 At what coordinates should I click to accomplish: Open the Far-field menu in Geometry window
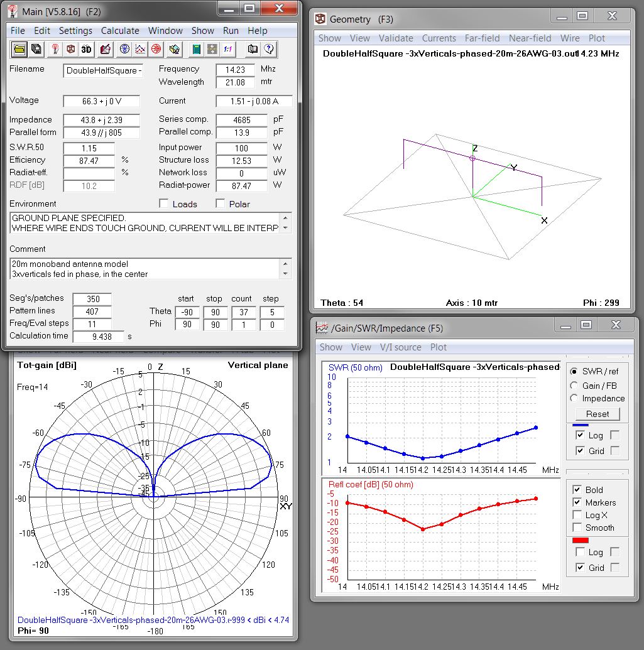click(482, 38)
